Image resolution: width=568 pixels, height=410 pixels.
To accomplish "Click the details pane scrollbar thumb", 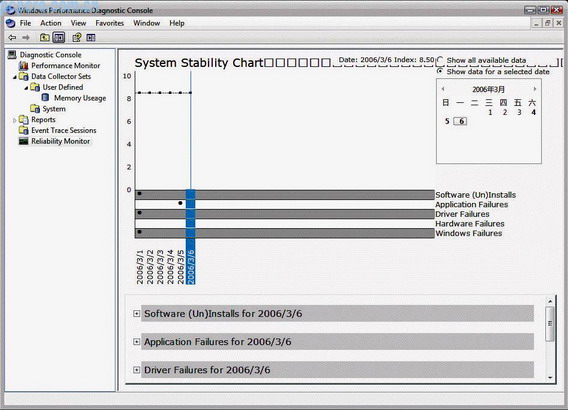I will [x=550, y=324].
